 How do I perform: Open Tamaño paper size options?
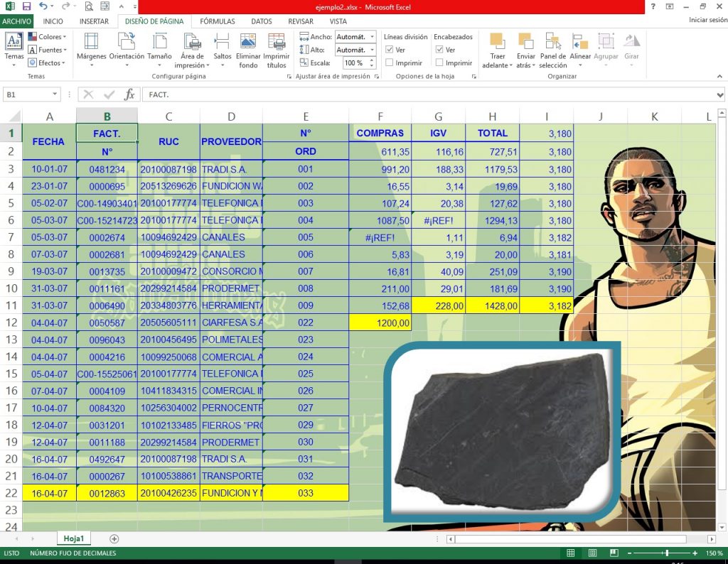click(x=159, y=50)
